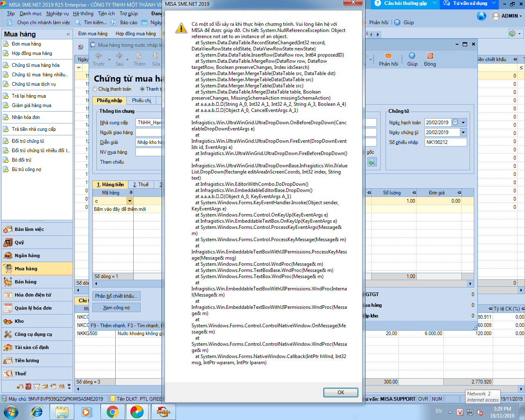Click the Số phiếu nhập field
The width and height of the screenshot is (525, 420).
445,142
